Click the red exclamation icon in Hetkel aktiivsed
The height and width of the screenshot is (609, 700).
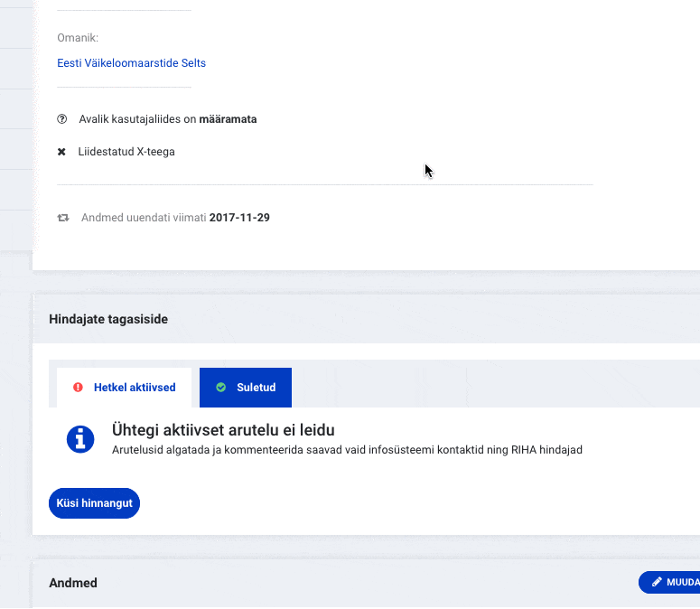(x=79, y=388)
